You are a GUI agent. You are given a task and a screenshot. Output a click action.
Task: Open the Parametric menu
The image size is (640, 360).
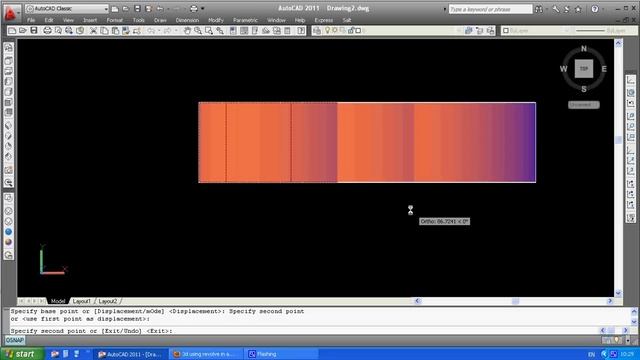point(245,20)
